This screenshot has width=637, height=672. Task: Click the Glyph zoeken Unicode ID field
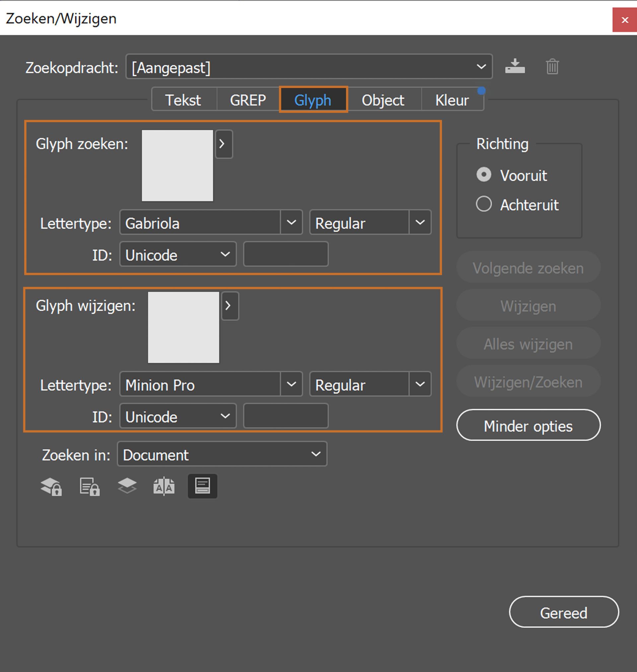click(x=286, y=254)
